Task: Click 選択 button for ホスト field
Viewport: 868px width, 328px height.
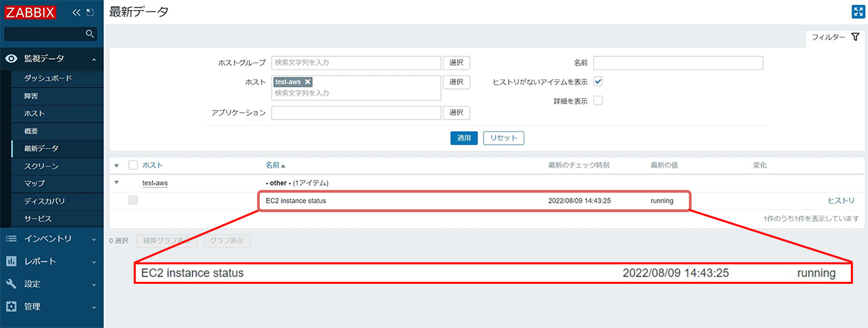Action: click(x=456, y=81)
